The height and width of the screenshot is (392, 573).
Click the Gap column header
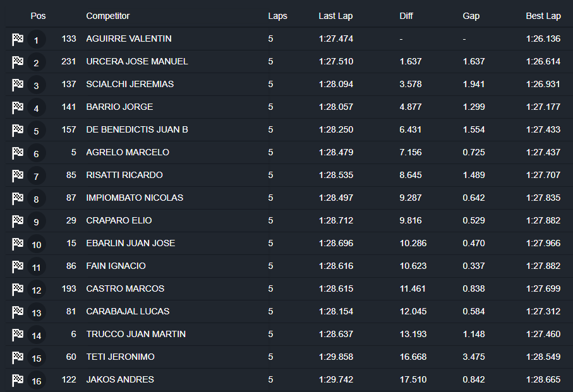pos(471,16)
